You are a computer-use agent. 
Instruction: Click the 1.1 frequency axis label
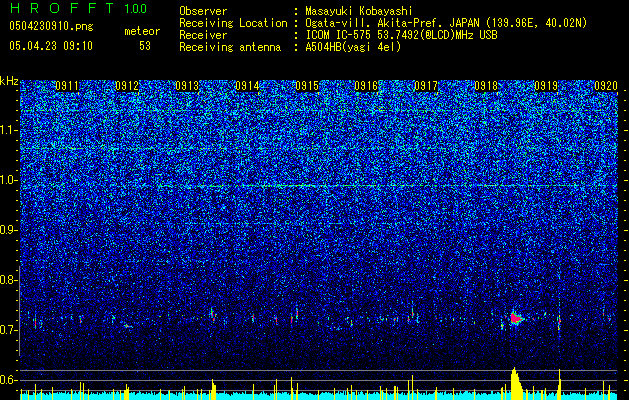point(8,130)
